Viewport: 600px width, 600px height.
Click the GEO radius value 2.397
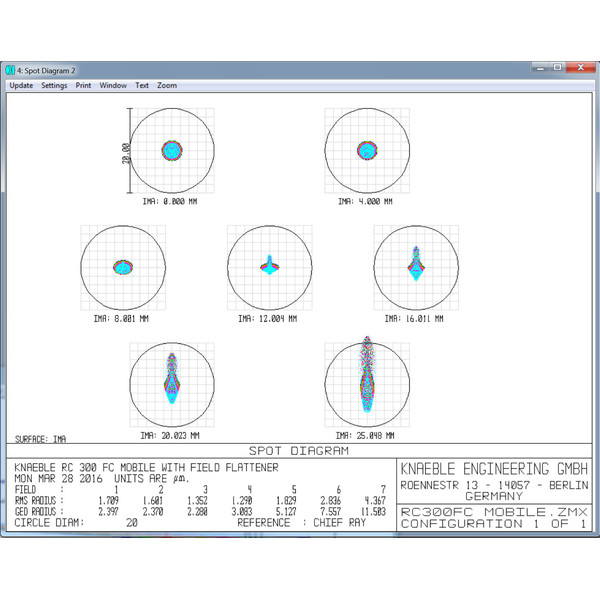click(108, 512)
